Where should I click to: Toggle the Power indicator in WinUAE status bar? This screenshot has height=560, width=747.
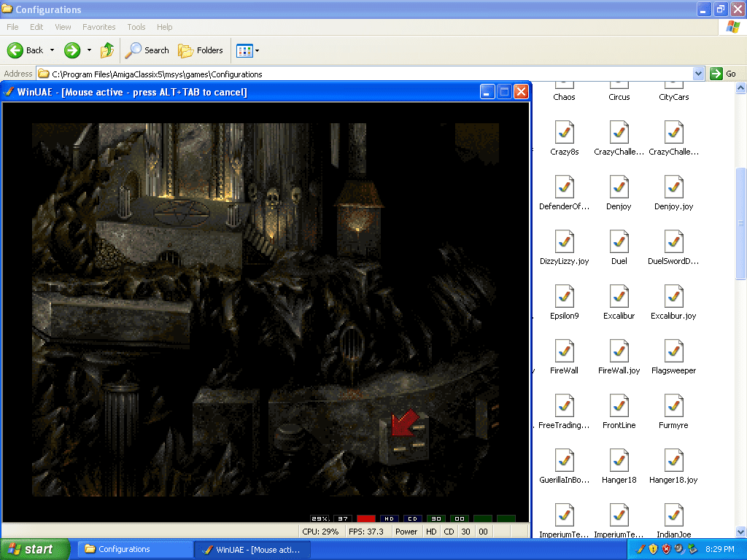click(406, 532)
